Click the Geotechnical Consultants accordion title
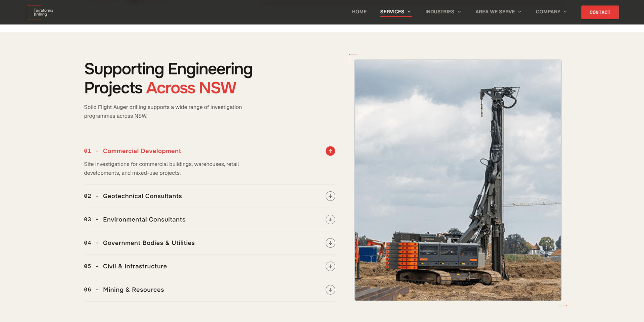644x322 pixels. pyautogui.click(x=142, y=196)
